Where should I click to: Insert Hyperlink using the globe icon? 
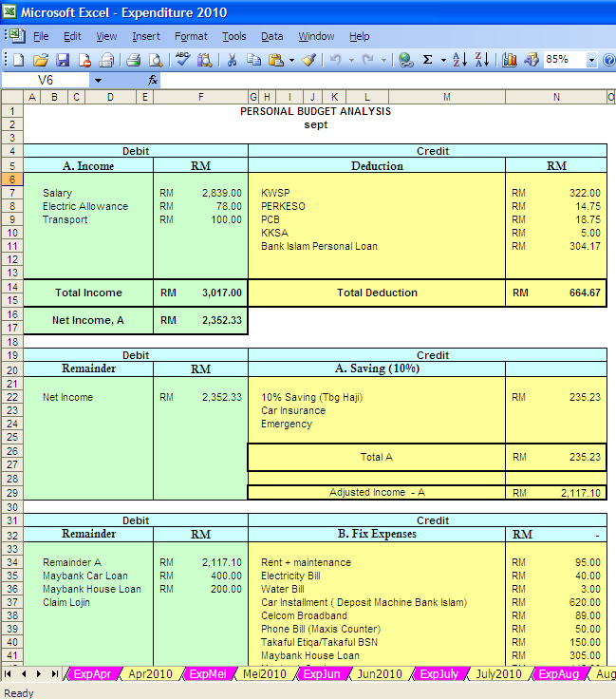[405, 60]
